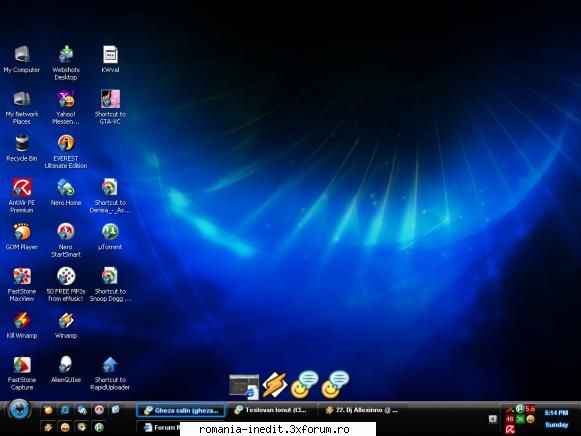
Task: Click the Show Desktop quick launch icon
Action: click(116, 409)
